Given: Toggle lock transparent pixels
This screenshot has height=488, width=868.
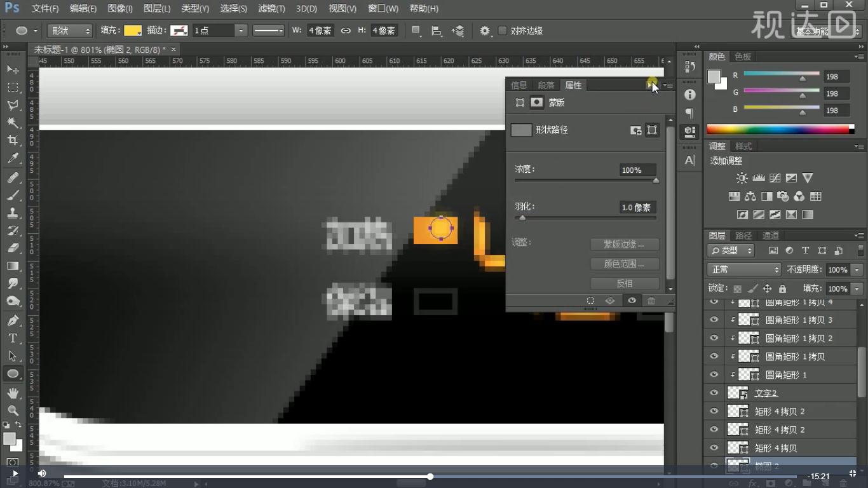Looking at the screenshot, I should click(x=738, y=288).
